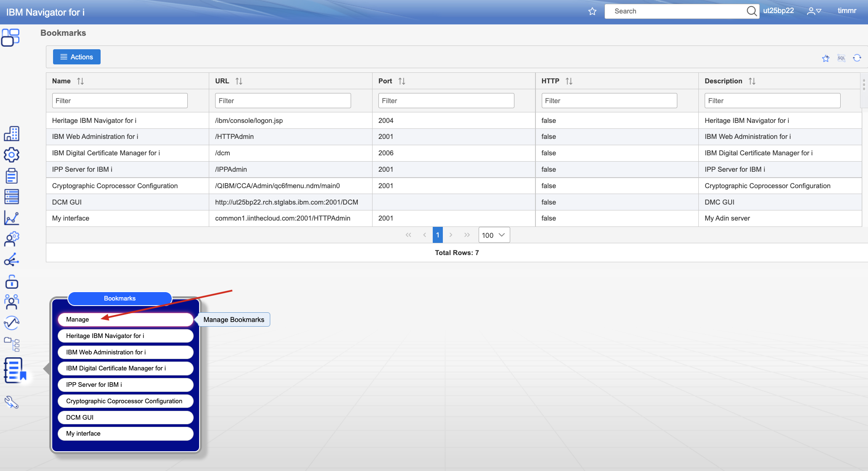This screenshot has height=471, width=868.
Task: Click the Bookmarks popup title tab
Action: [x=120, y=298]
